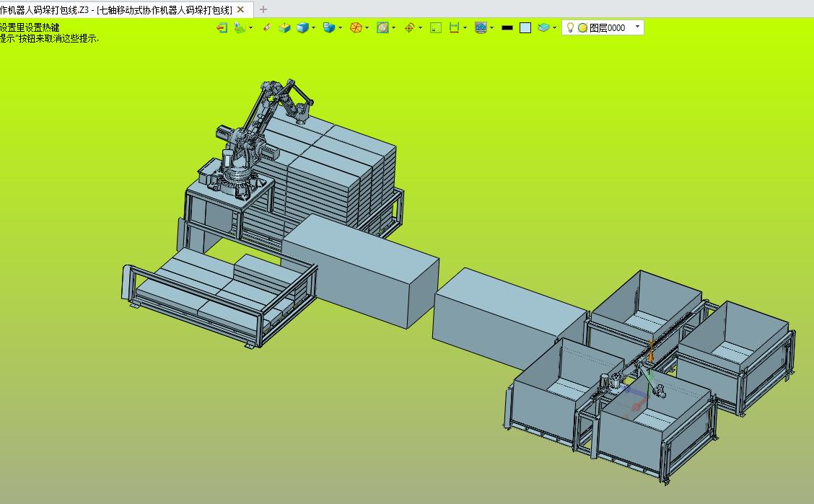Click the measure distance icon
The height and width of the screenshot is (504, 814).
click(x=454, y=27)
